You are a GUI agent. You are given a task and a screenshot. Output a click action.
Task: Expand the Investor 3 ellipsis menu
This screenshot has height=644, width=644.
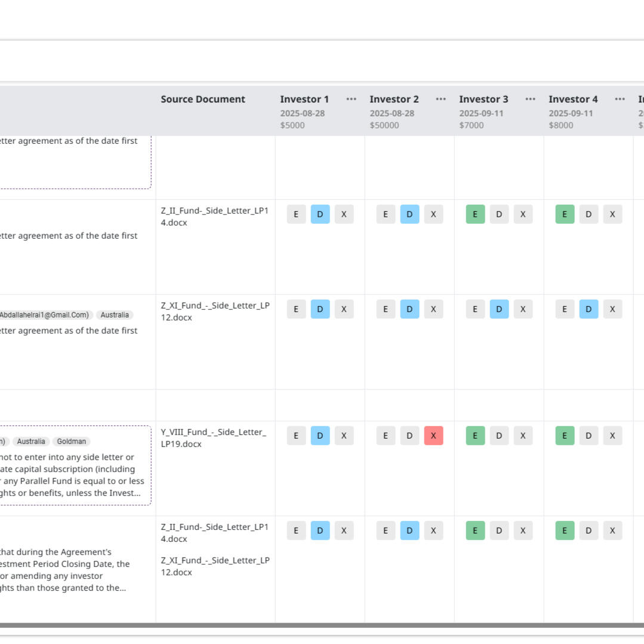point(530,99)
